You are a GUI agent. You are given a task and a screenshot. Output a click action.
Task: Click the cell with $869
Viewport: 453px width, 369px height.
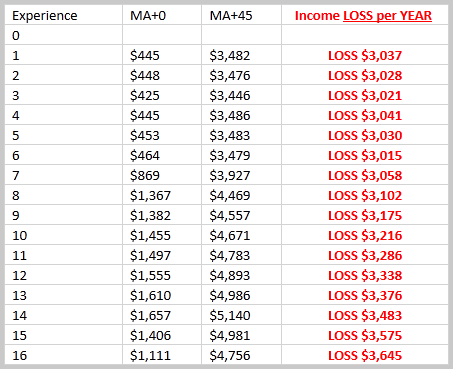tap(162, 175)
